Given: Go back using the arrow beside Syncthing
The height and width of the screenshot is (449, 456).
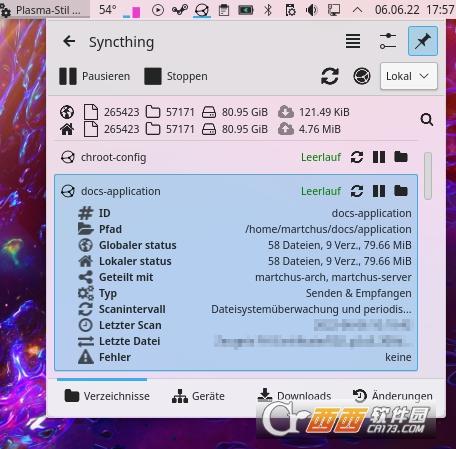Looking at the screenshot, I should click(69, 42).
